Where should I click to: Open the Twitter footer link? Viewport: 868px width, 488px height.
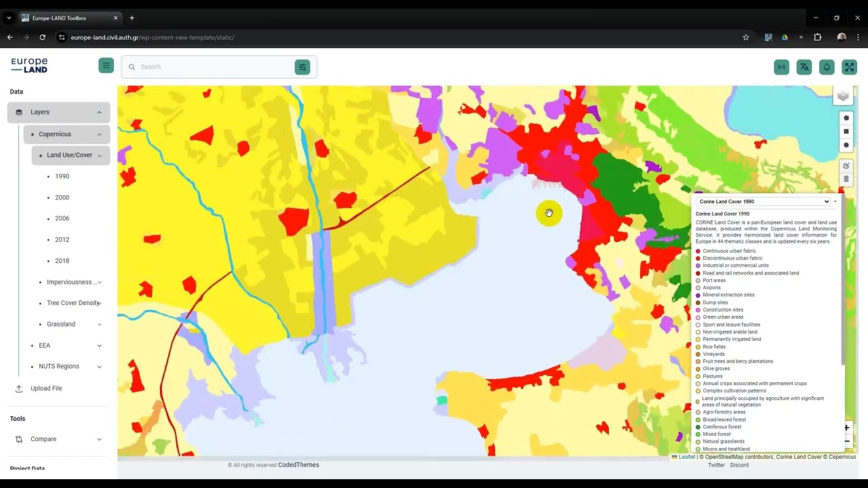click(x=717, y=465)
